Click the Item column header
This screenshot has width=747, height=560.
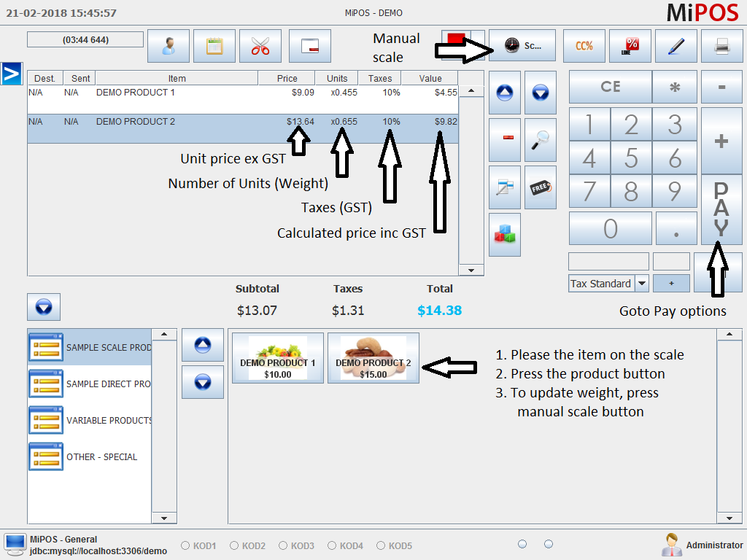point(177,78)
